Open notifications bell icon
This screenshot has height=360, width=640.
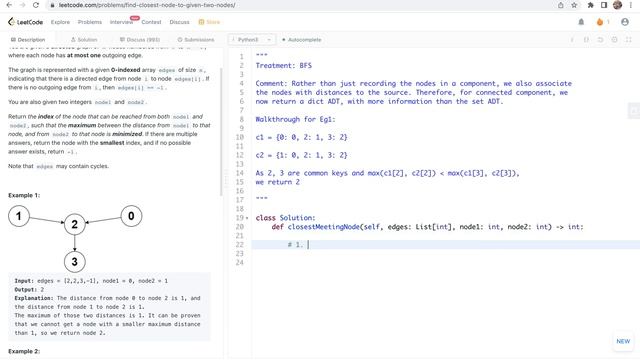click(581, 22)
